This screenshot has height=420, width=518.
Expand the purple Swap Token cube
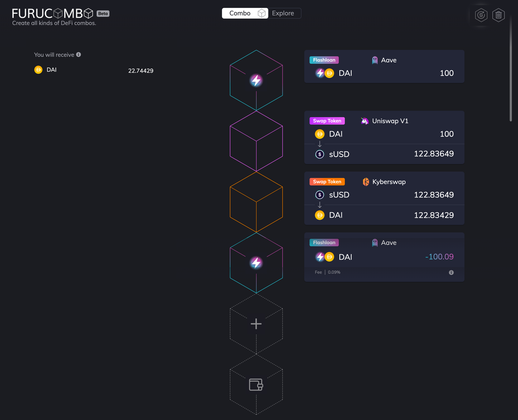pyautogui.click(x=256, y=141)
